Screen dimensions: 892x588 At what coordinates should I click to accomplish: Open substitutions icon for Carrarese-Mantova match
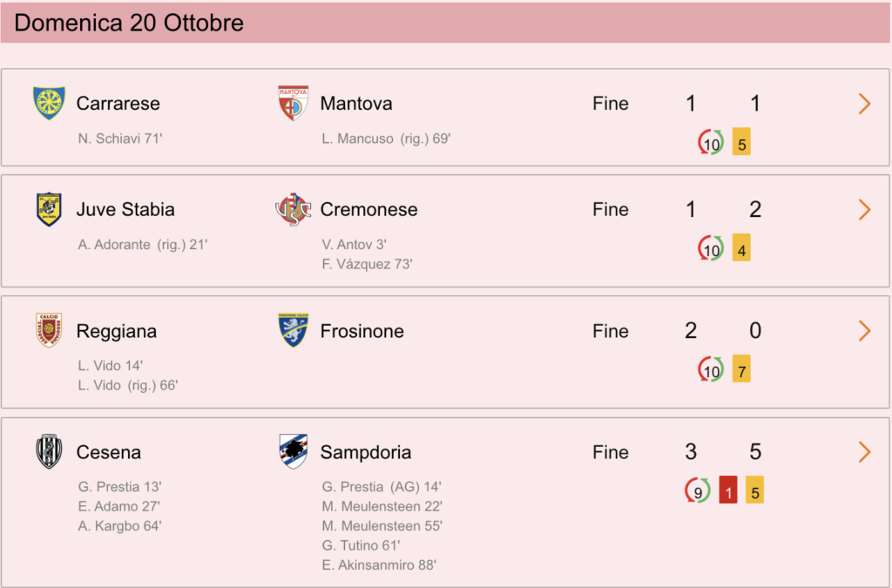click(711, 142)
